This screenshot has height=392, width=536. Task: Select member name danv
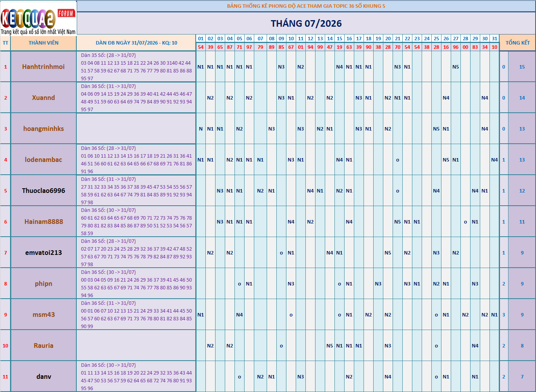(x=43, y=377)
